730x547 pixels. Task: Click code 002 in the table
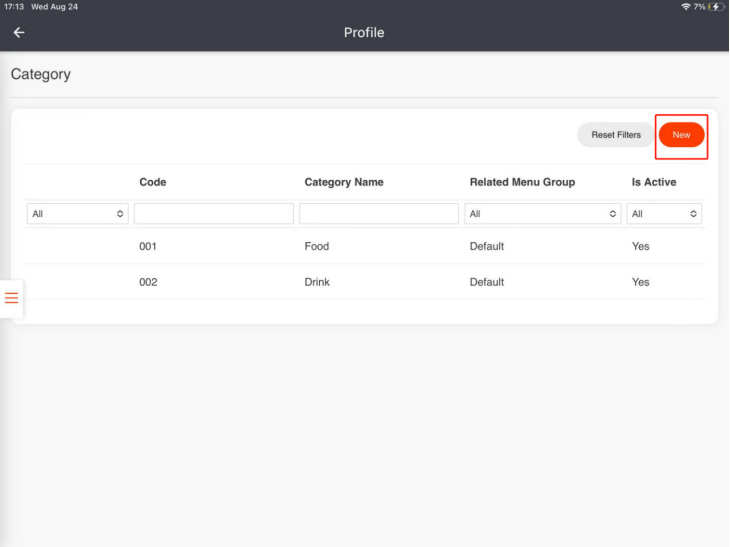(x=148, y=282)
